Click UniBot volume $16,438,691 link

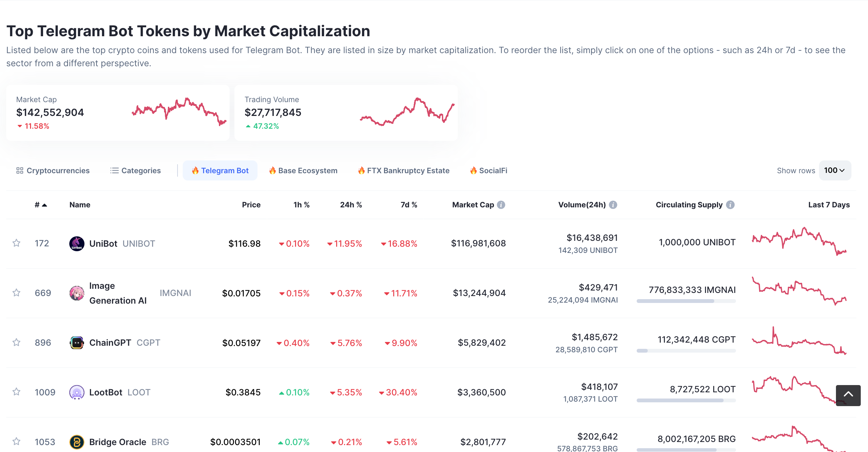(x=592, y=238)
